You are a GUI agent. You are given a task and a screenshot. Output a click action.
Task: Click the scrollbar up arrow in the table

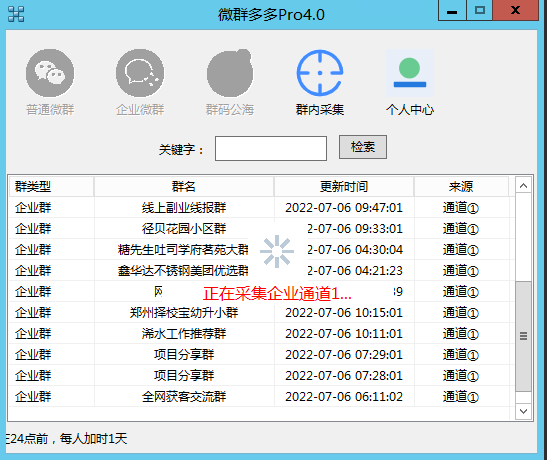523,186
